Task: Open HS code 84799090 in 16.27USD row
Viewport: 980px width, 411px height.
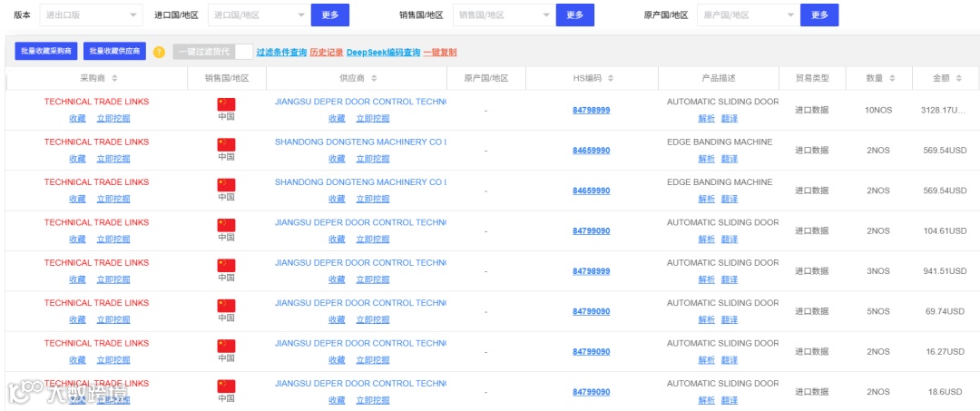Action: (592, 352)
